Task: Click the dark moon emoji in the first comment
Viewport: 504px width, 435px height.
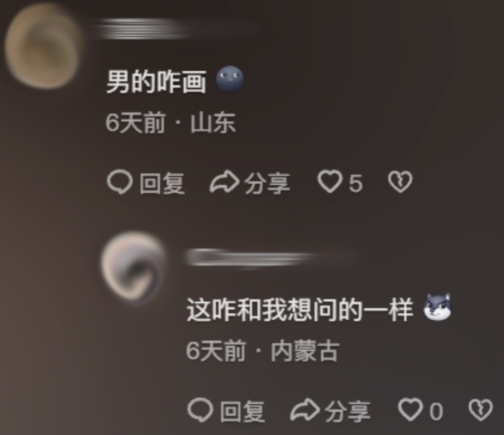Action: click(230, 79)
